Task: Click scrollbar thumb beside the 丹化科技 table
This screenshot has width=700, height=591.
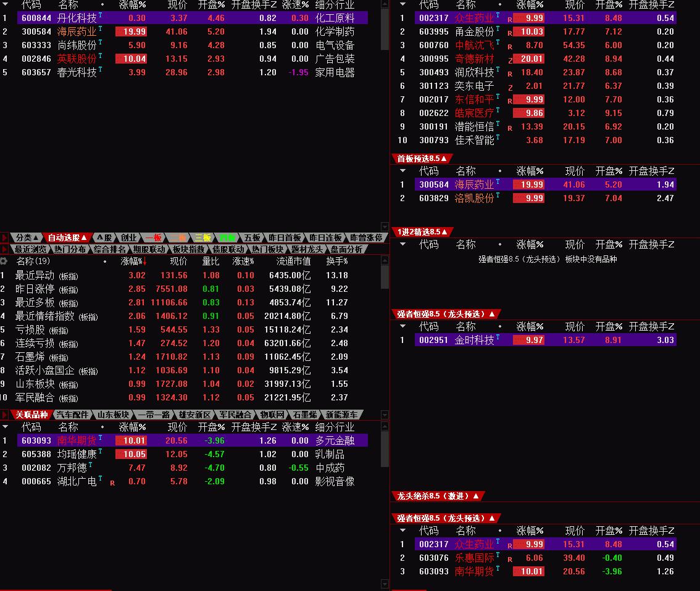Action: (385, 30)
